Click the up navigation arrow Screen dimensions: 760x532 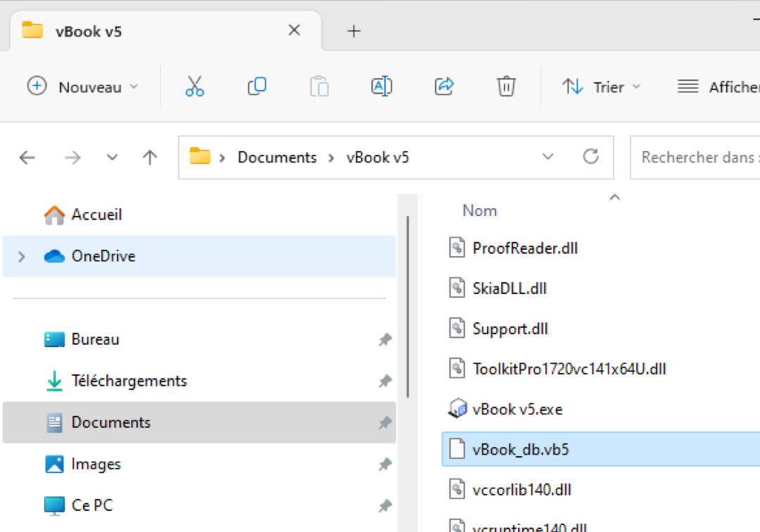coord(149,157)
